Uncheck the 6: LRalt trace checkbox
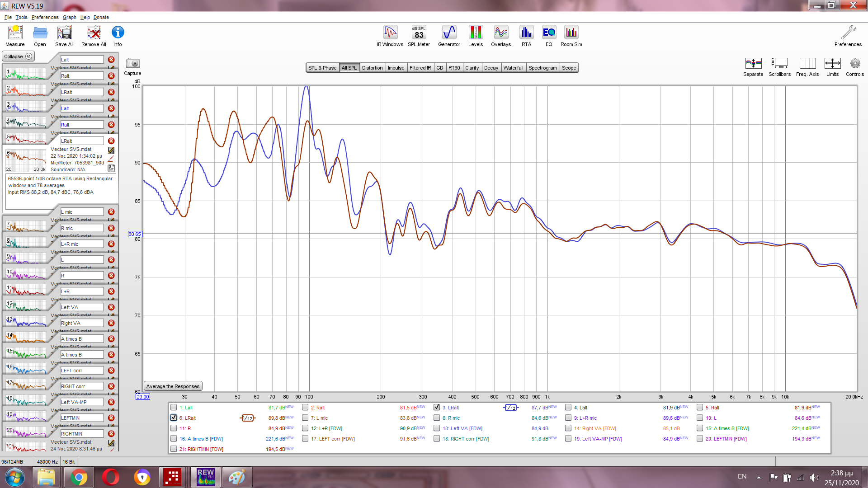The width and height of the screenshot is (868, 488). coord(174,418)
